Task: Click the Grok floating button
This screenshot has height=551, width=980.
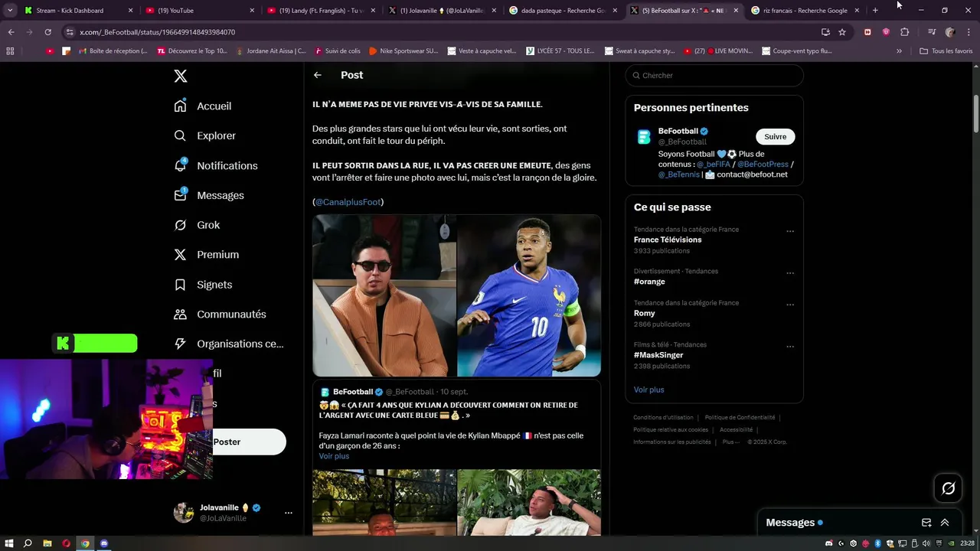Action: click(x=948, y=488)
